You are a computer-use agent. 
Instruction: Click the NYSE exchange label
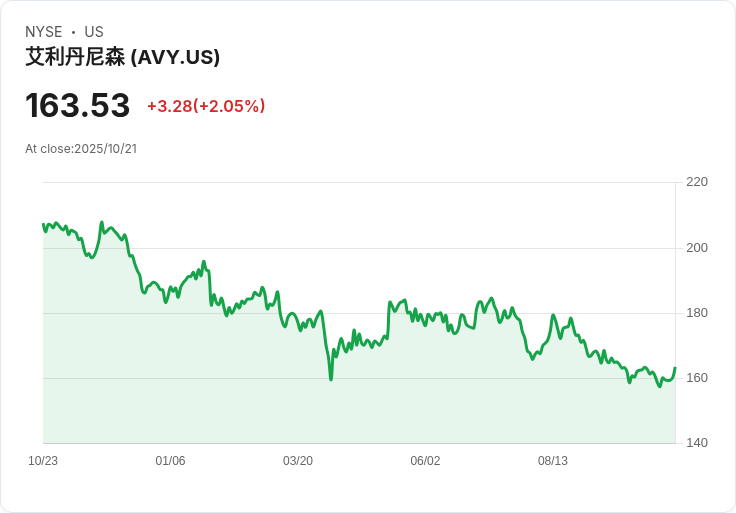[x=44, y=32]
